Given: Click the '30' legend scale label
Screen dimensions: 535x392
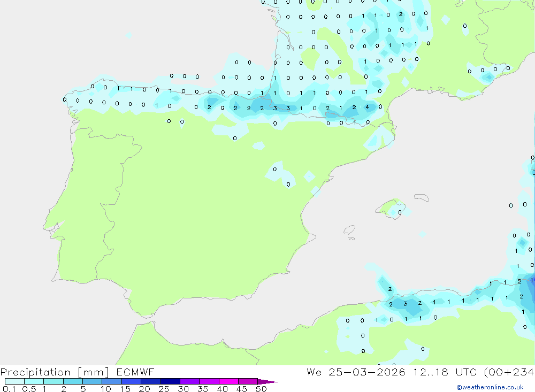Looking at the screenshot, I should click(x=183, y=389).
